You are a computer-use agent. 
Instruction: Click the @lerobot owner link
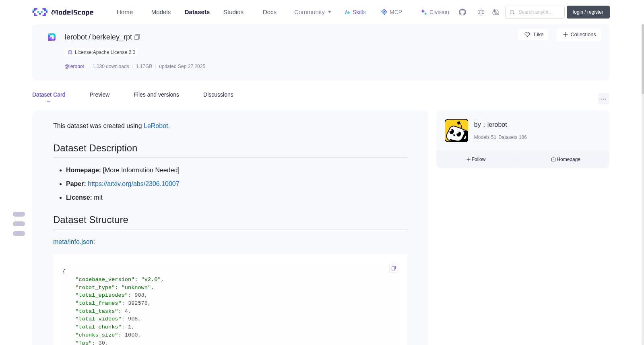(x=74, y=66)
